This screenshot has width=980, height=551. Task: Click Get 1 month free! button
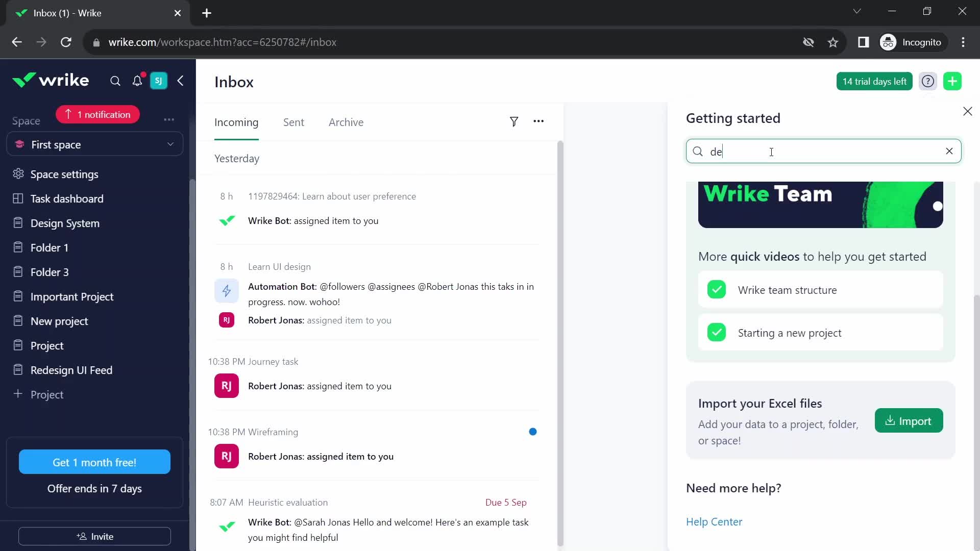point(94,462)
